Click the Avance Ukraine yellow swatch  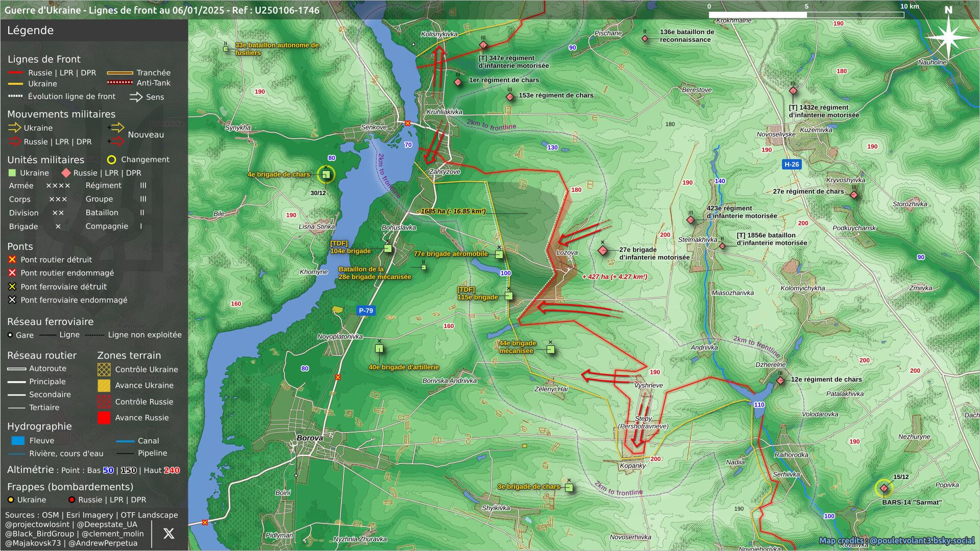pos(104,385)
